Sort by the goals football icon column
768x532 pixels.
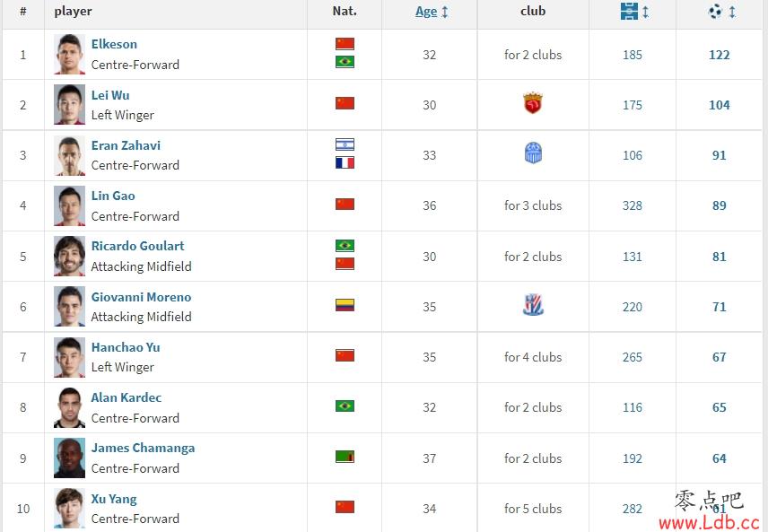click(x=715, y=12)
